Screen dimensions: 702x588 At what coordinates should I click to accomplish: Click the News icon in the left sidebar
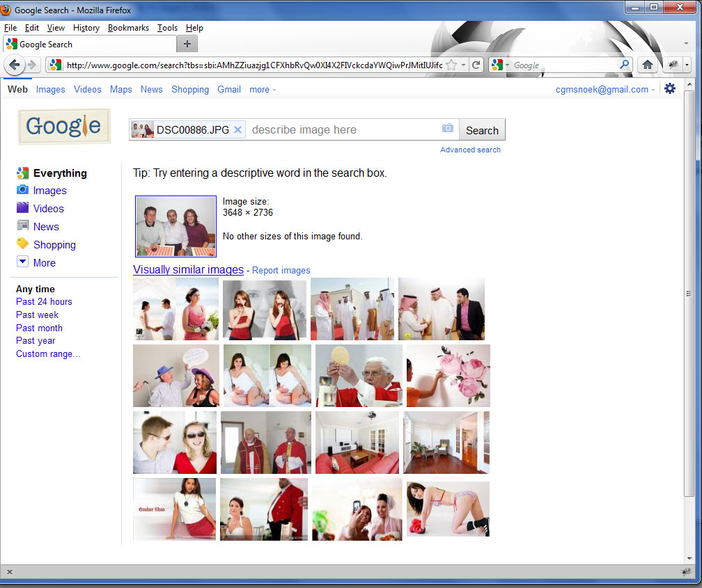pyautogui.click(x=23, y=226)
